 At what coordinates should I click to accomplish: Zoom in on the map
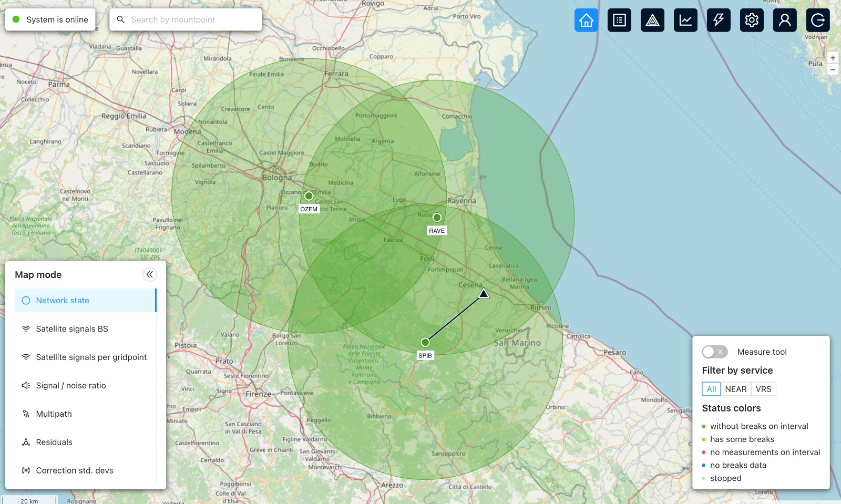pyautogui.click(x=833, y=58)
